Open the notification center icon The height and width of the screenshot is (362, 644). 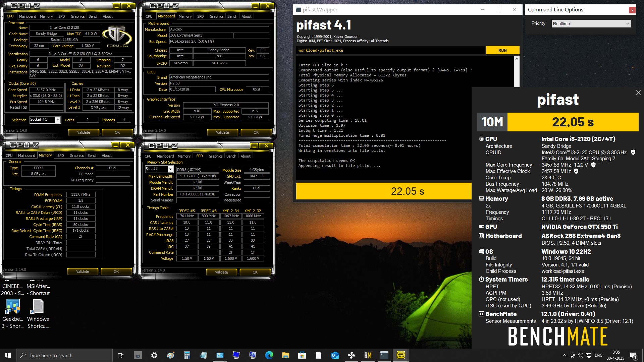633,356
